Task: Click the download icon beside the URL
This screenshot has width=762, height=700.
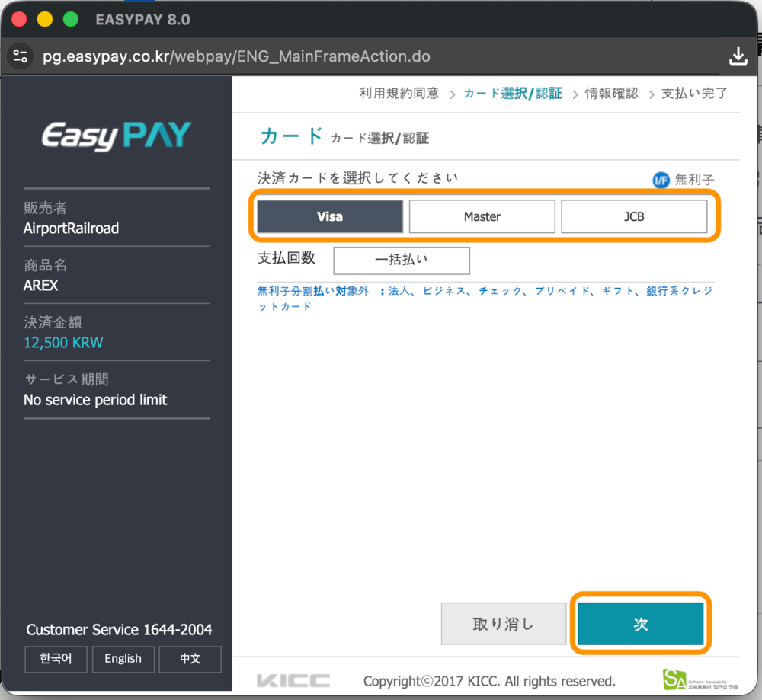Action: click(738, 56)
